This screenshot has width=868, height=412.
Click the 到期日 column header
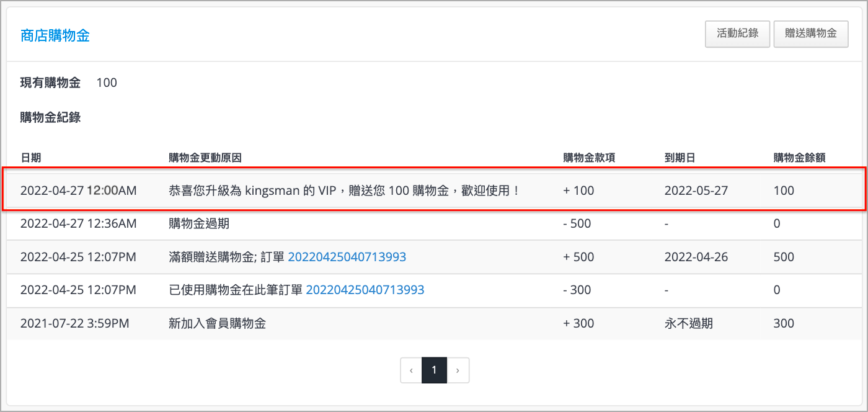(680, 158)
